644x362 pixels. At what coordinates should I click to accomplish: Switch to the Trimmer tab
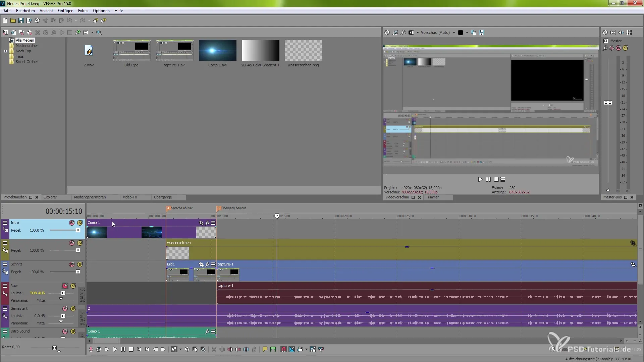pyautogui.click(x=432, y=197)
